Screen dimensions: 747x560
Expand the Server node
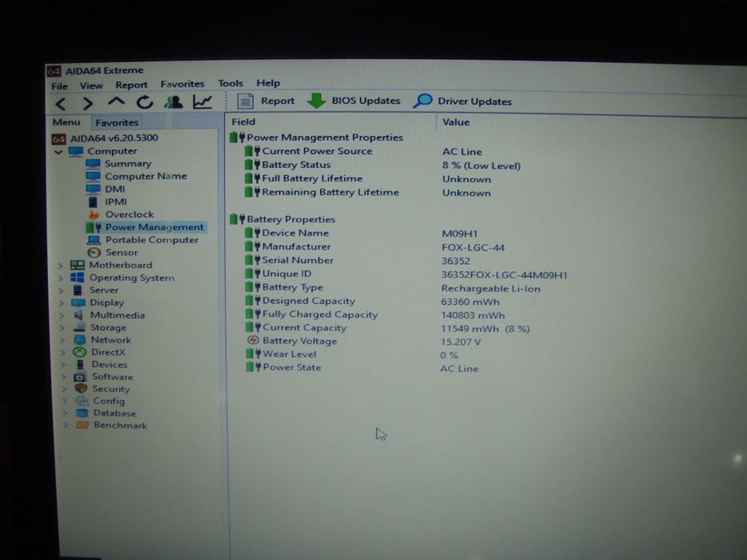[61, 290]
